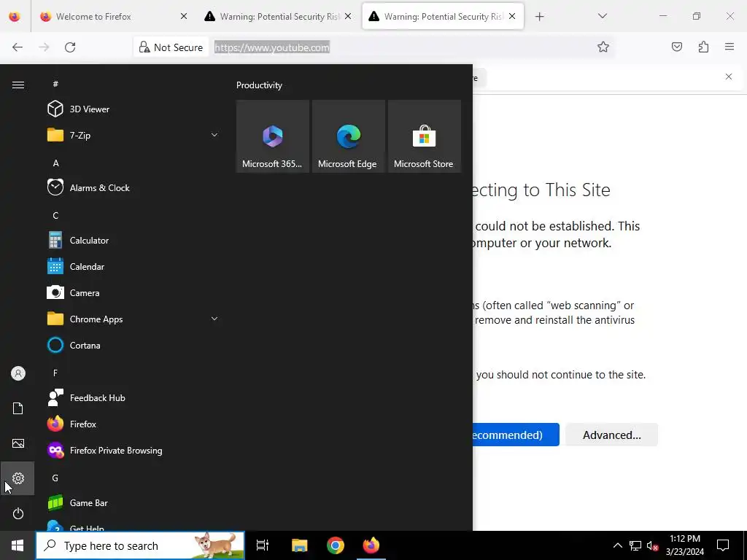Viewport: 747px width, 560px height.
Task: Click the Advanced... button
Action: [x=612, y=435]
